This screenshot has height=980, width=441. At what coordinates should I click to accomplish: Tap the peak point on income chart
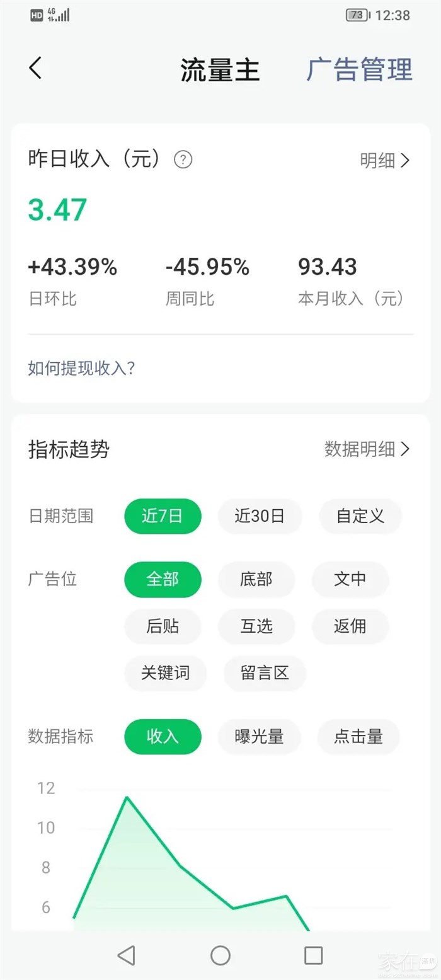click(x=127, y=797)
